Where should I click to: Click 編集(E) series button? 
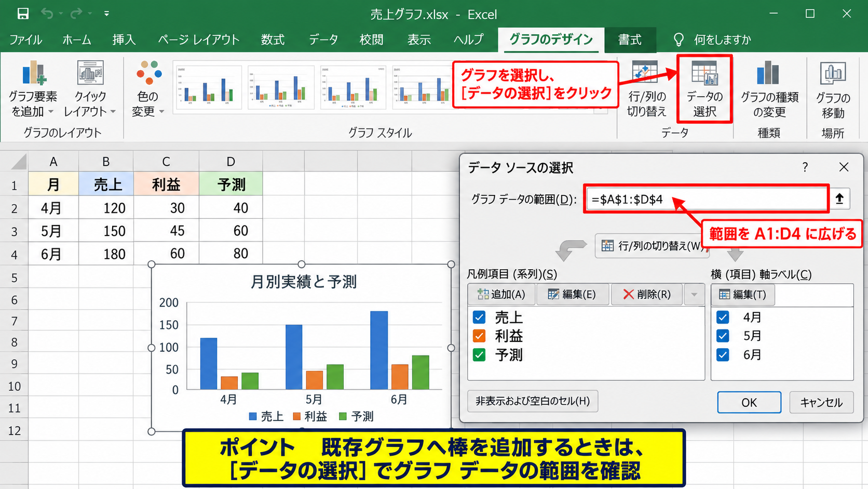[572, 295]
